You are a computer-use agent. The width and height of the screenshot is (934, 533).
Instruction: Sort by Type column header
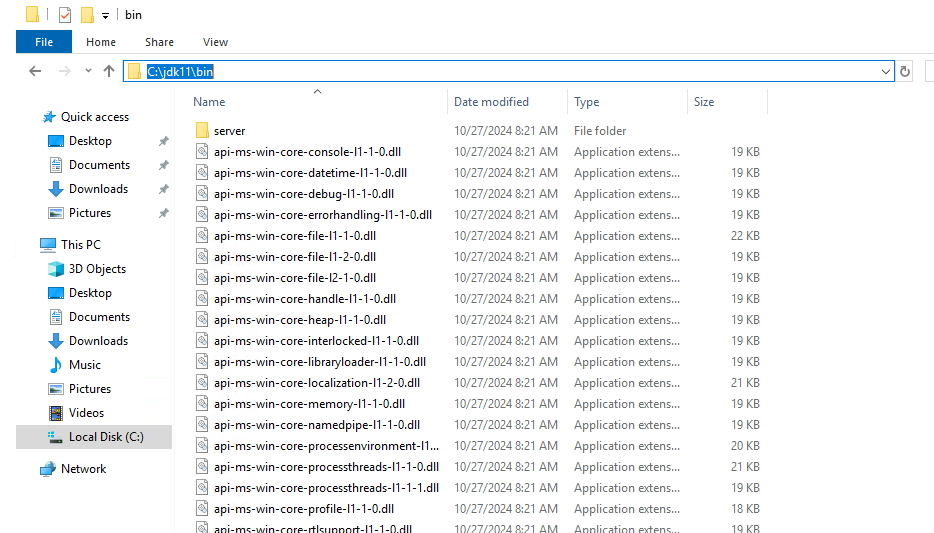[x=587, y=102]
